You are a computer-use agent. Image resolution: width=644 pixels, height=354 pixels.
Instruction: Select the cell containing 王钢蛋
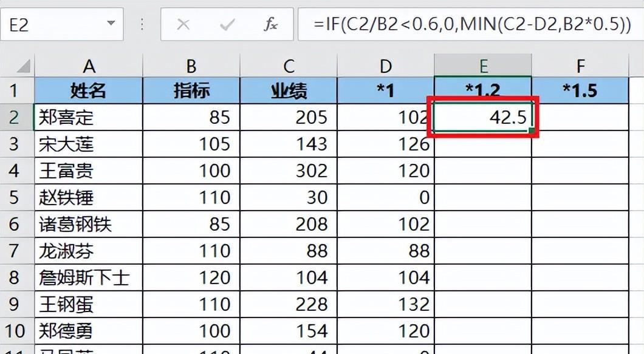[89, 304]
